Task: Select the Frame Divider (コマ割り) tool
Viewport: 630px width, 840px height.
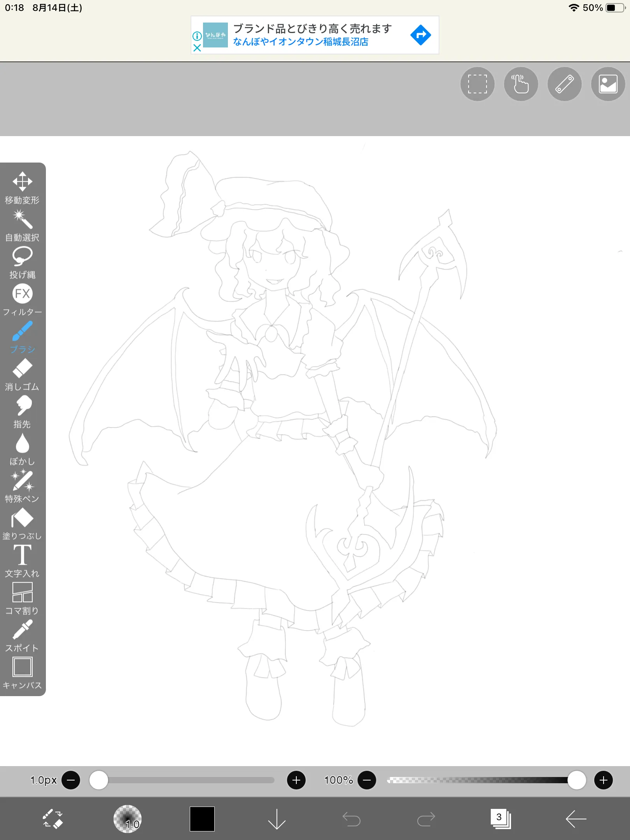Action: (x=22, y=599)
